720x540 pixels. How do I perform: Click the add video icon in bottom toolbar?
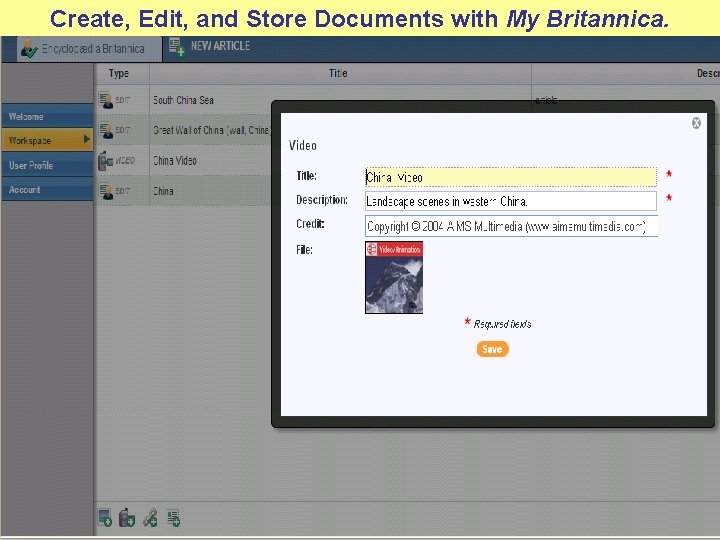click(x=126, y=518)
